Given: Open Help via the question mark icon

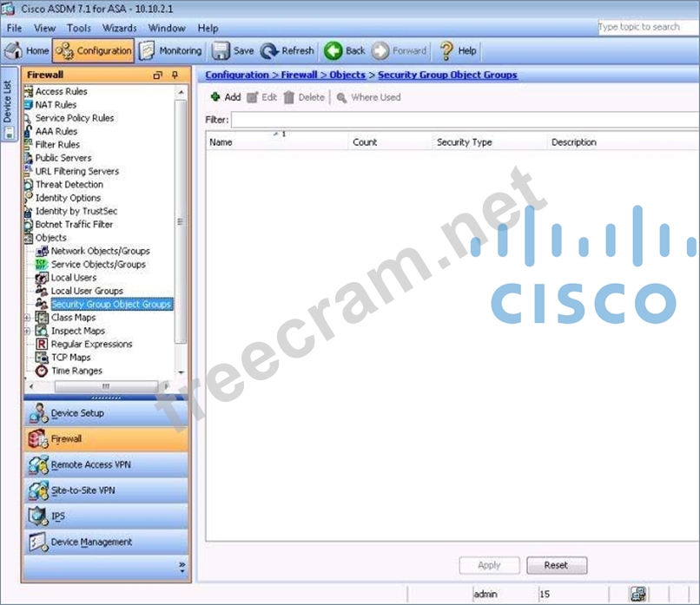Looking at the screenshot, I should (446, 51).
